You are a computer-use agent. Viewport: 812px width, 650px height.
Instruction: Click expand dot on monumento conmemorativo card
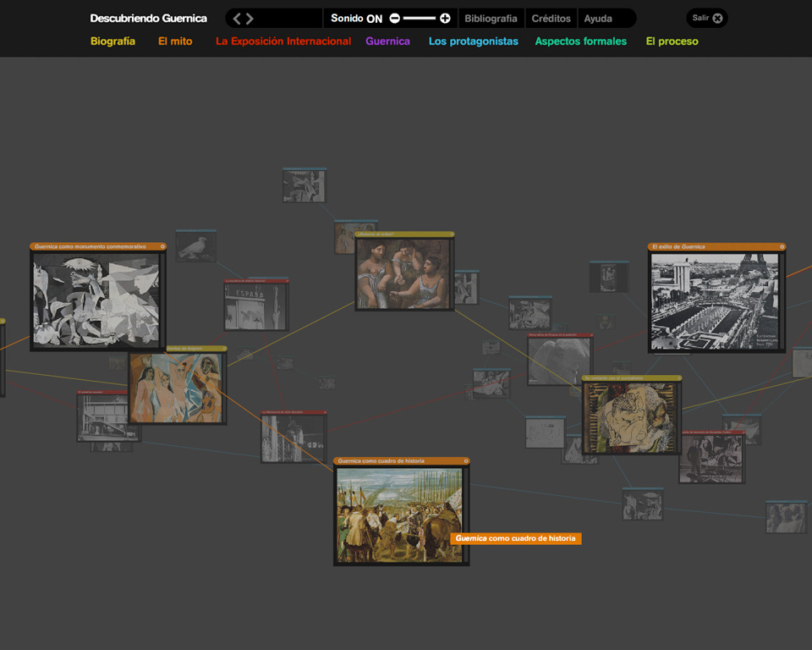point(162,247)
